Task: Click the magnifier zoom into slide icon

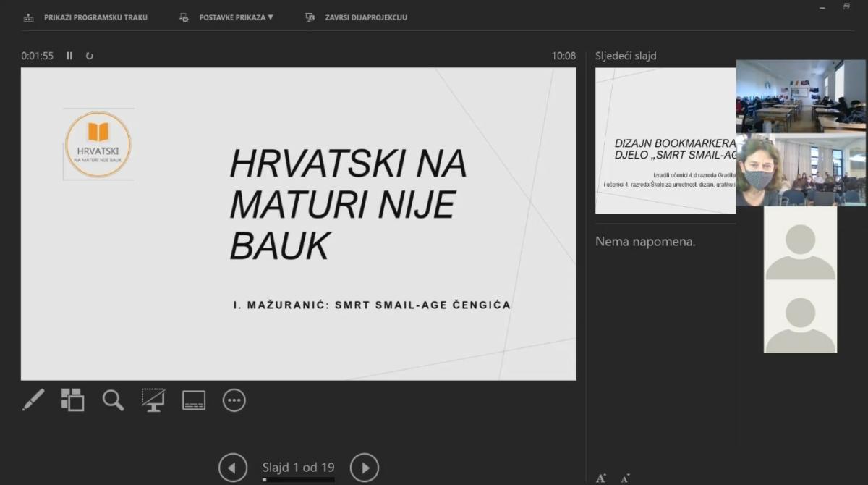Action: tap(113, 400)
